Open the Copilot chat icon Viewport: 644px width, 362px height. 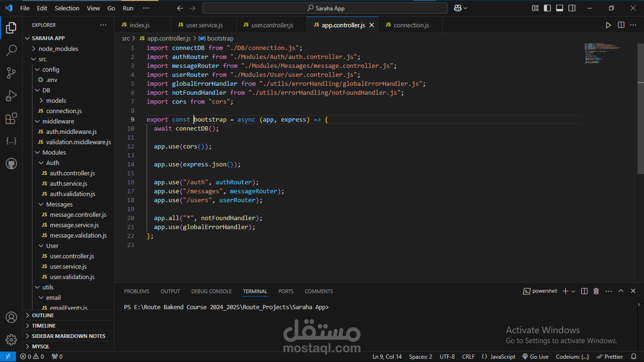(457, 8)
